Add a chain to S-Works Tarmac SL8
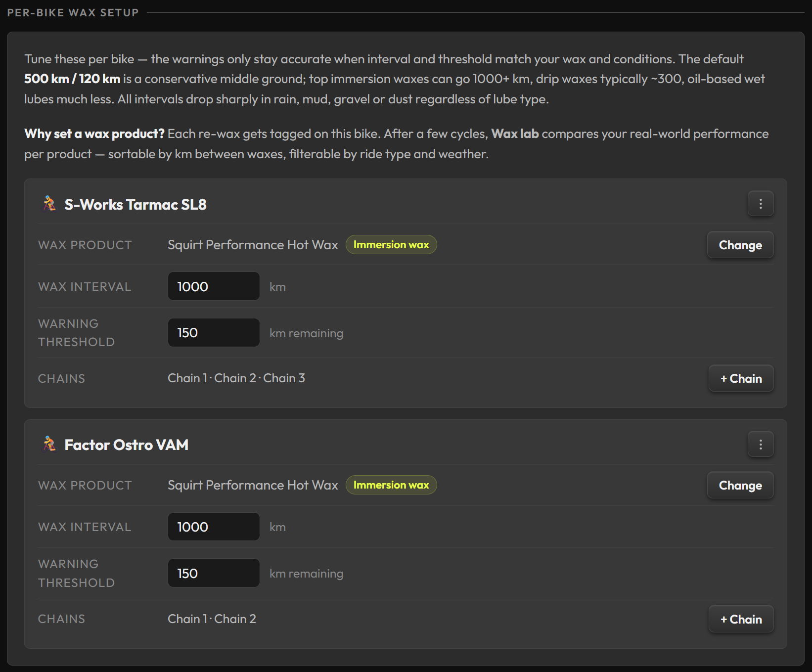812x672 pixels. (x=741, y=378)
